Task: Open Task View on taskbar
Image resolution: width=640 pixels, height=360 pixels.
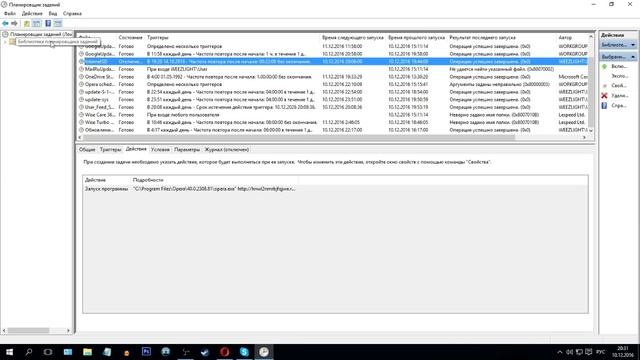Action: (48, 352)
